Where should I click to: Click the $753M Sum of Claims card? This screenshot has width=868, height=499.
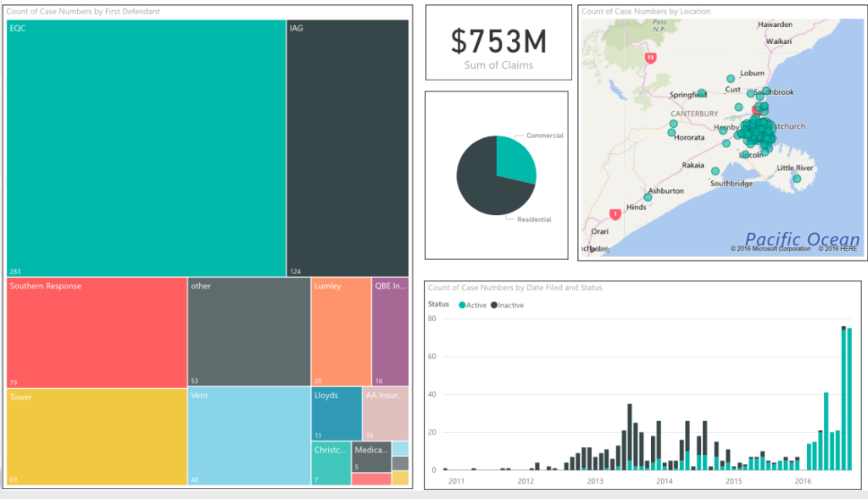point(498,43)
